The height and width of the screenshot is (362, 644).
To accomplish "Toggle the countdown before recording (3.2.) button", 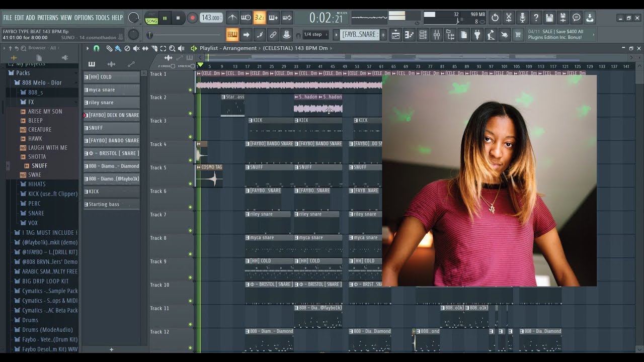I will coord(259,18).
